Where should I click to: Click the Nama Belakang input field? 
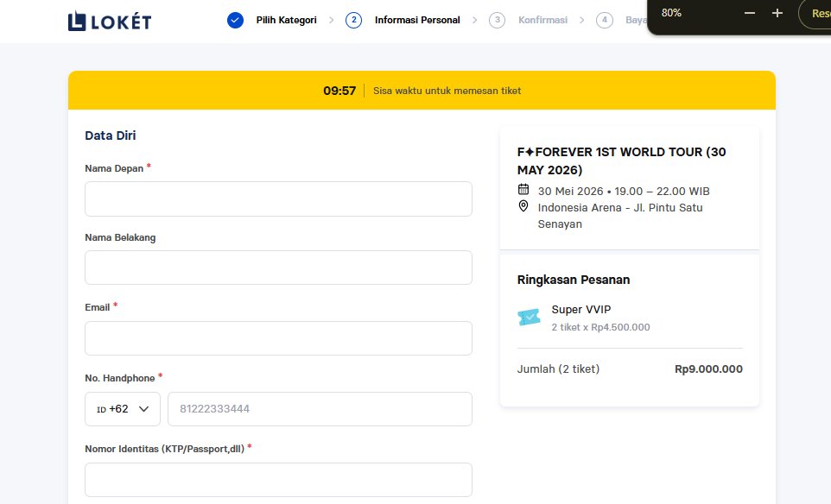click(278, 268)
